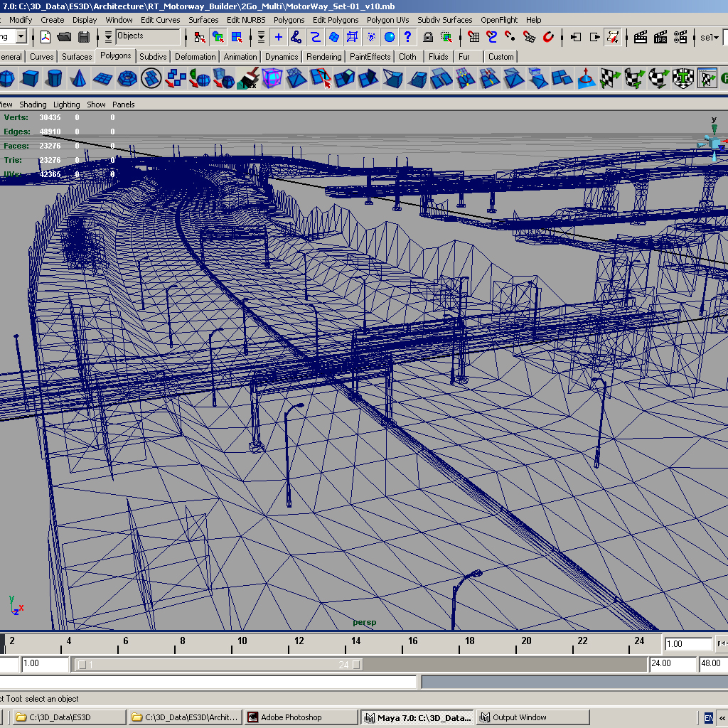Select the polygon Sphere shelf icon
The width and height of the screenshot is (728, 728).
tap(7, 78)
